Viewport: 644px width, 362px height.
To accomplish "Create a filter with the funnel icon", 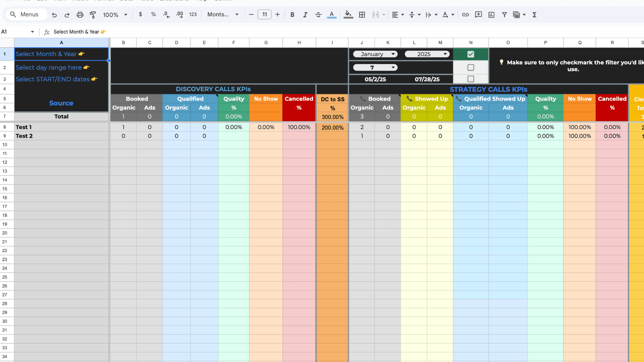I will (x=504, y=15).
